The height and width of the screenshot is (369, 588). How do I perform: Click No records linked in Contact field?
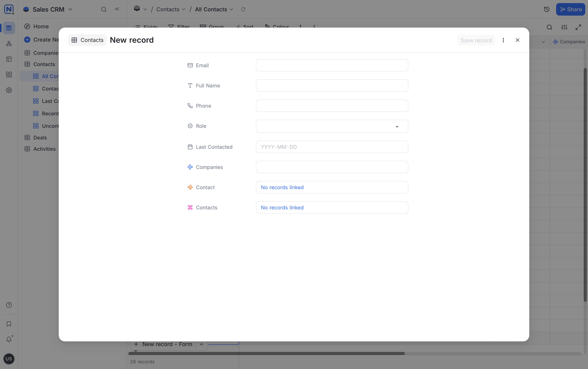[x=282, y=187]
